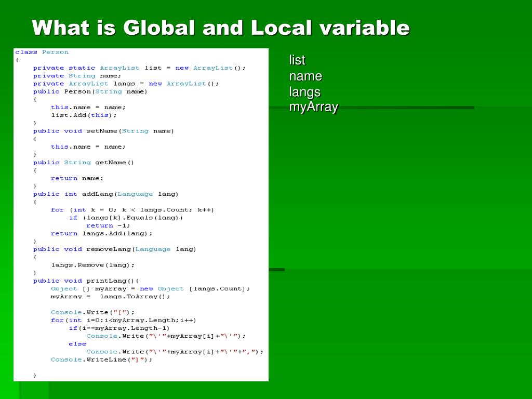Screen dimensions: 532x399
Task: Click the bullet word 'myArray' on the right
Action: click(313, 107)
